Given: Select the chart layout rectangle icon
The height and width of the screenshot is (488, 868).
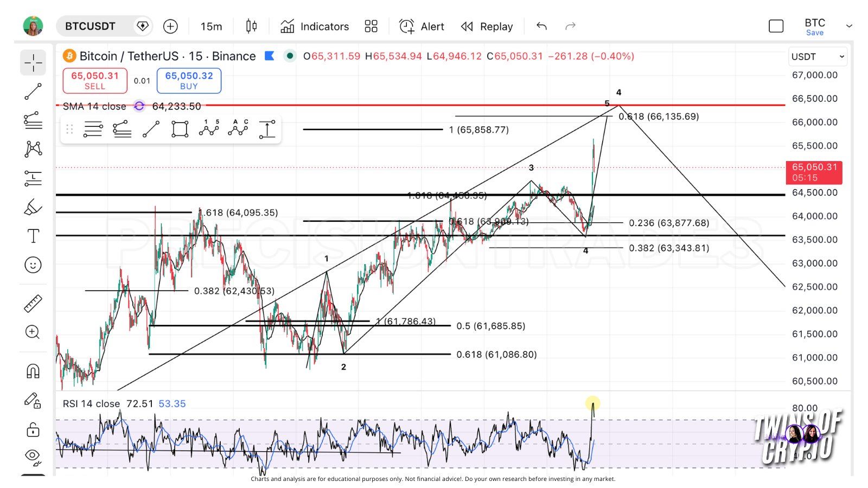Looking at the screenshot, I should [776, 26].
